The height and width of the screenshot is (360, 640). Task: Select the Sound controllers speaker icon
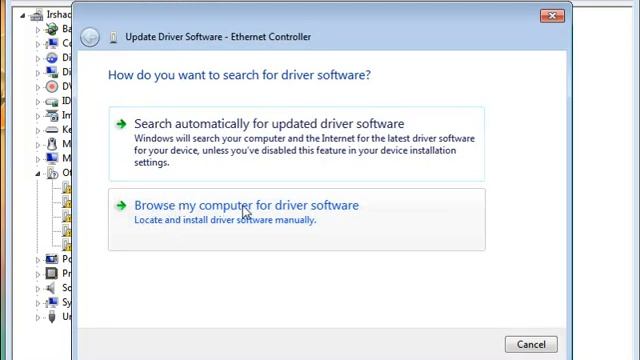(x=51, y=288)
